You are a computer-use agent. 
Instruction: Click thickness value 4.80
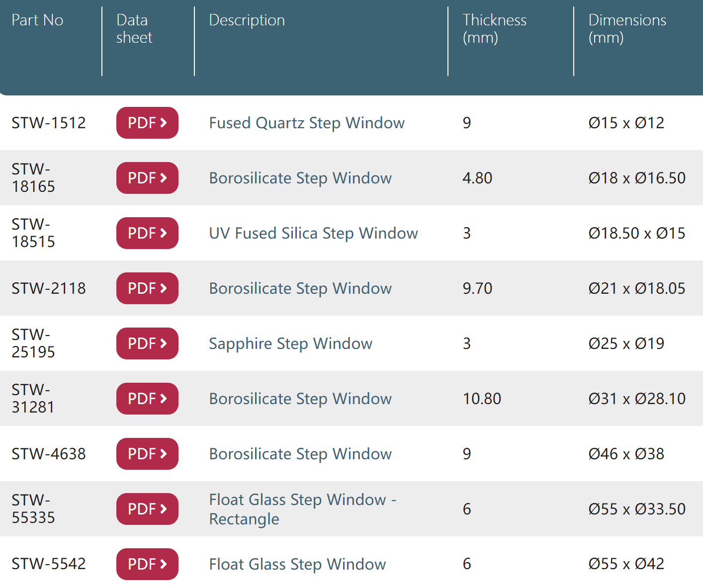coord(477,178)
